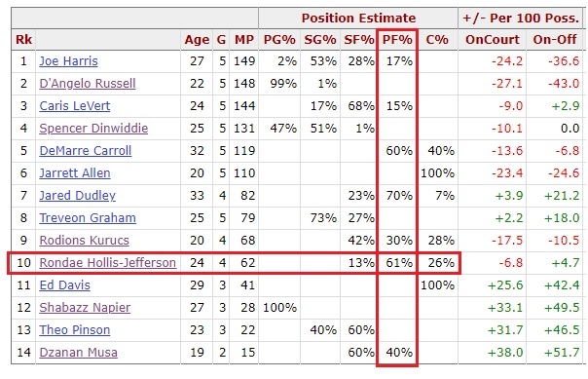Sort table by PF% column header
This screenshot has width=588, height=379.
397,40
